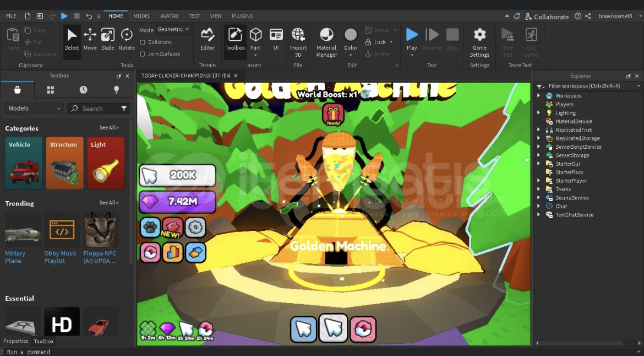This screenshot has height=356, width=644.
Task: Open the UI editor
Action: point(276,40)
